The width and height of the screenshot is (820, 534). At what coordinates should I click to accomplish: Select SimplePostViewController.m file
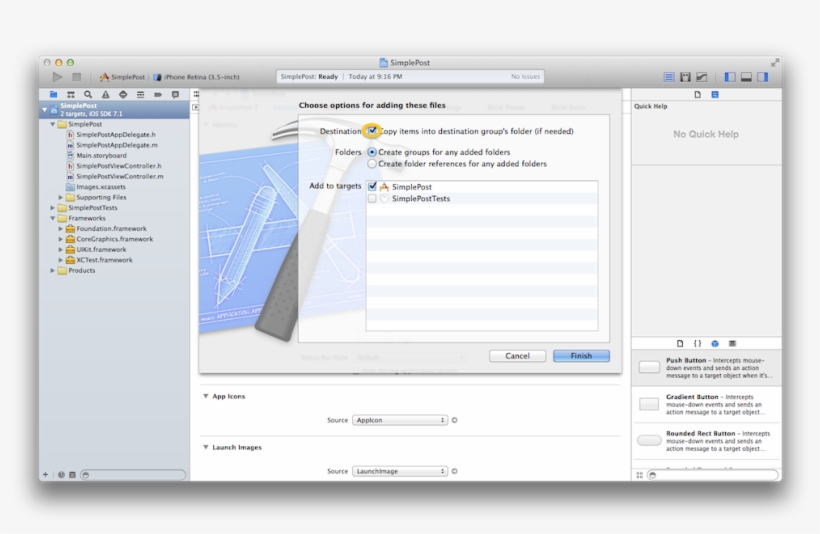click(120, 177)
